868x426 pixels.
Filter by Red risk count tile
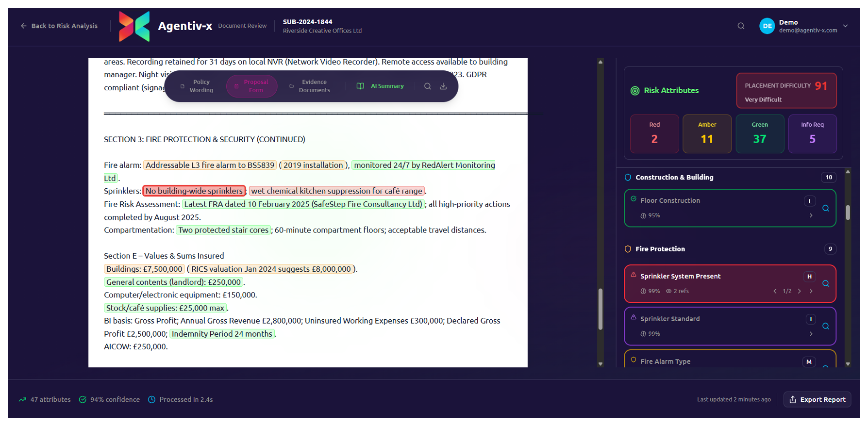[x=654, y=134]
